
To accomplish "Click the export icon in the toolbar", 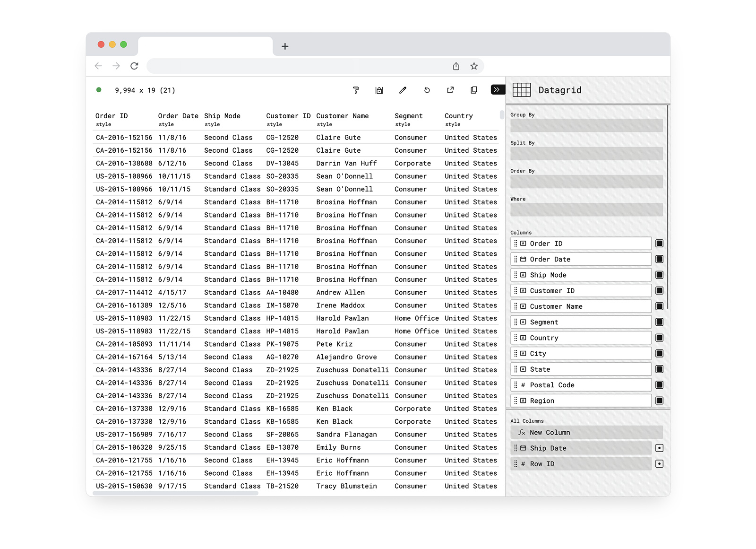I will coord(450,90).
